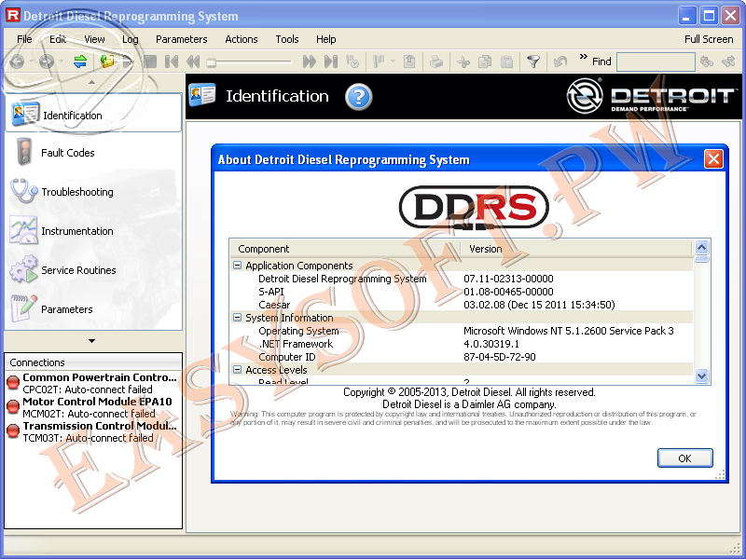Click the find previous icon
The height and width of the screenshot is (560, 746).
707,61
